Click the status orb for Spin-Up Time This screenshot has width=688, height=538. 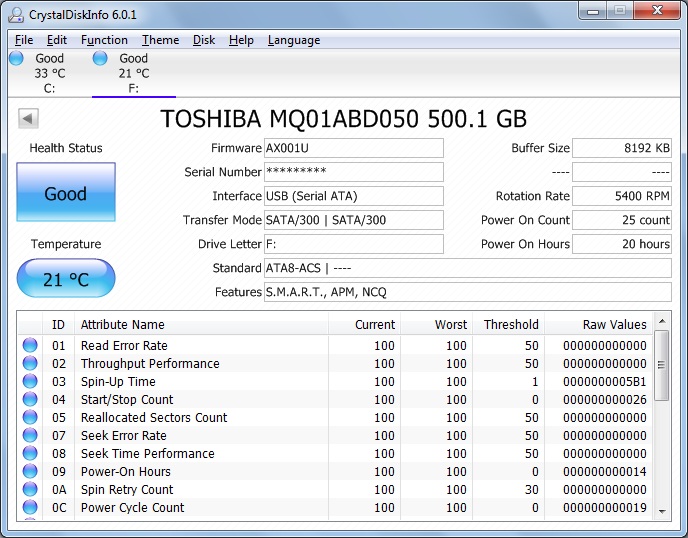coord(30,382)
